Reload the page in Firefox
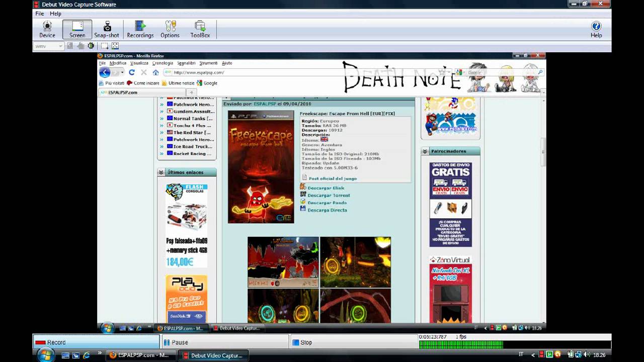644x362 pixels. pos(132,72)
